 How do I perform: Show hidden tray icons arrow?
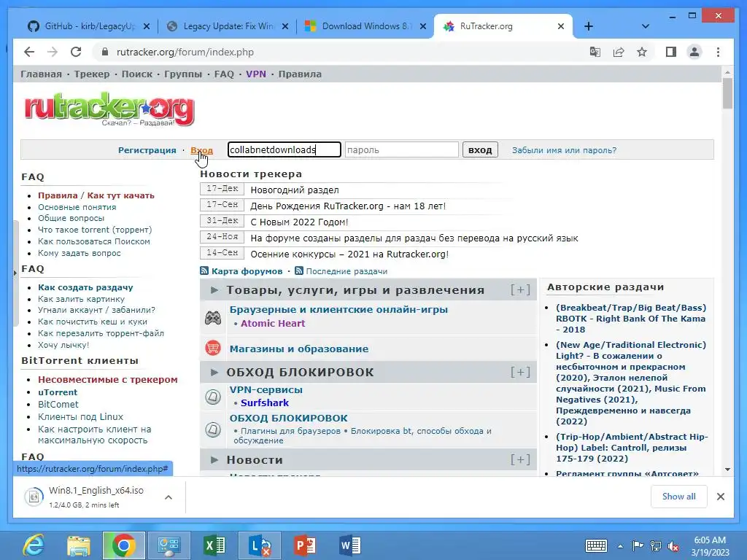coord(620,546)
